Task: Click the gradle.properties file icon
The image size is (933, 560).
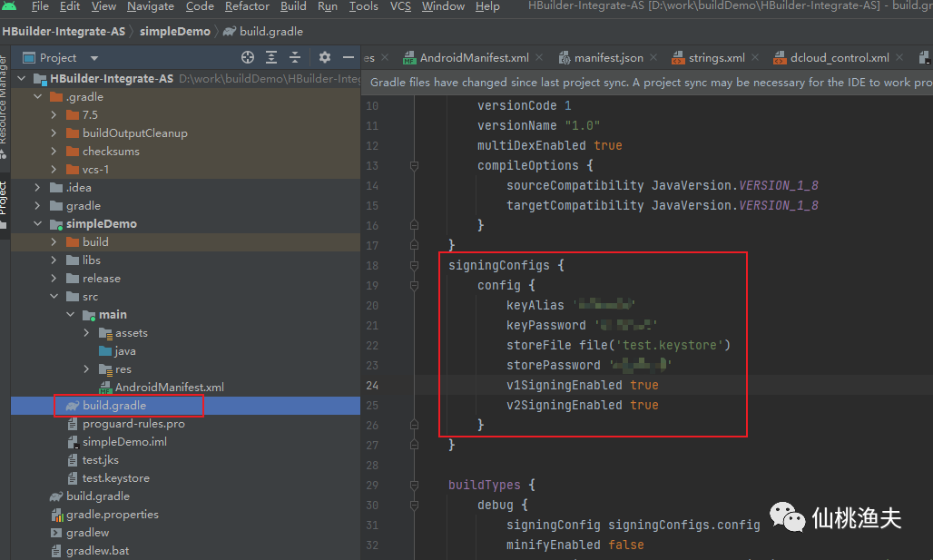Action: point(57,515)
